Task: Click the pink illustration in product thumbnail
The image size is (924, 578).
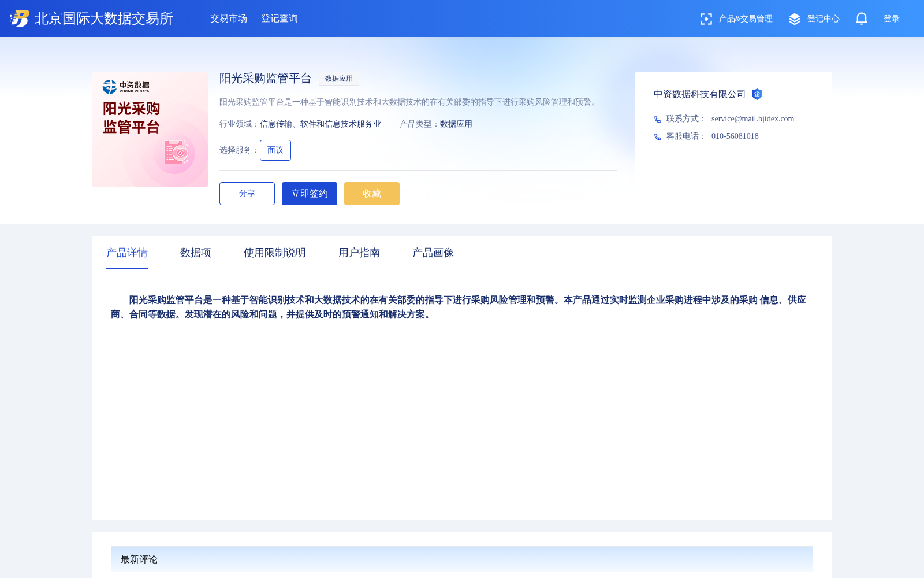Action: [177, 153]
